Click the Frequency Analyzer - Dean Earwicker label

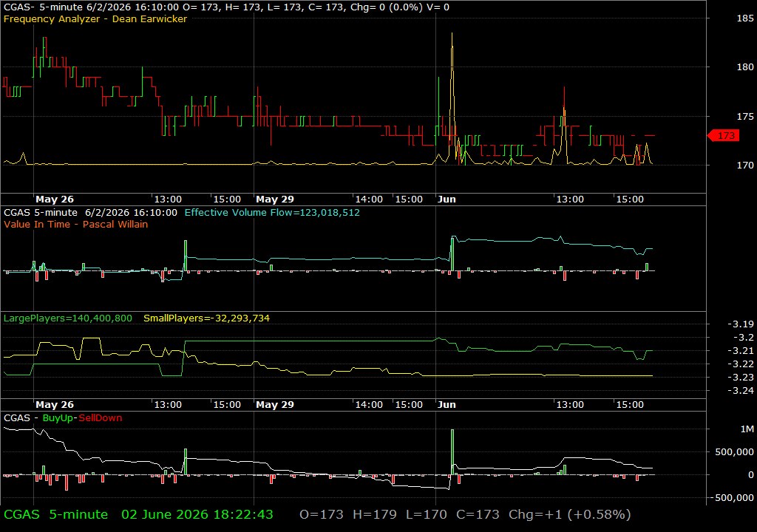(x=95, y=18)
